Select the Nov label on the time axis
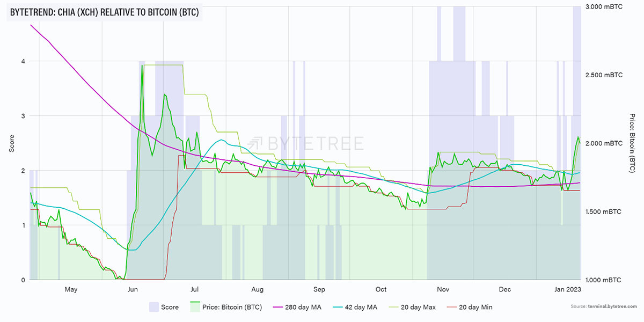 443,290
